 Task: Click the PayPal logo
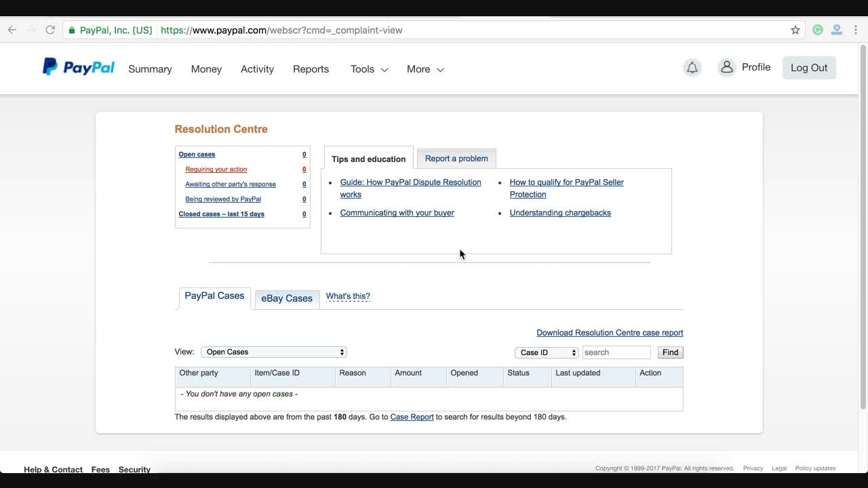[x=79, y=67]
